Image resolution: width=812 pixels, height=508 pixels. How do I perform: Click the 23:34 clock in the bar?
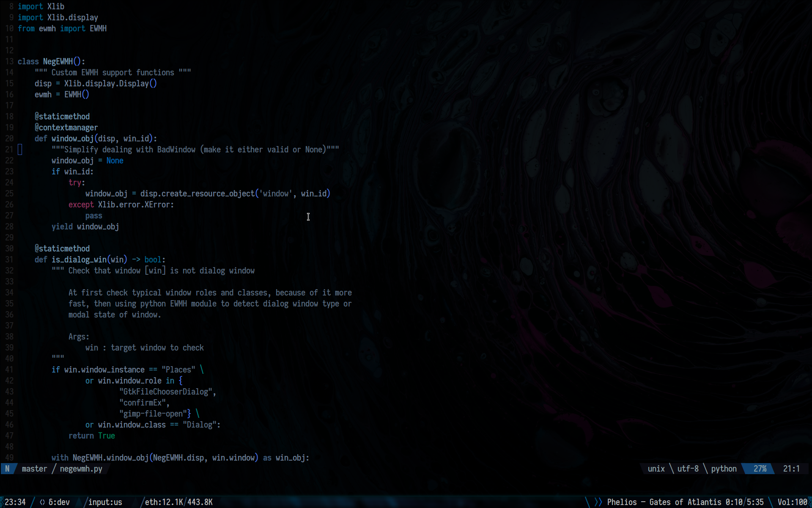point(15,502)
